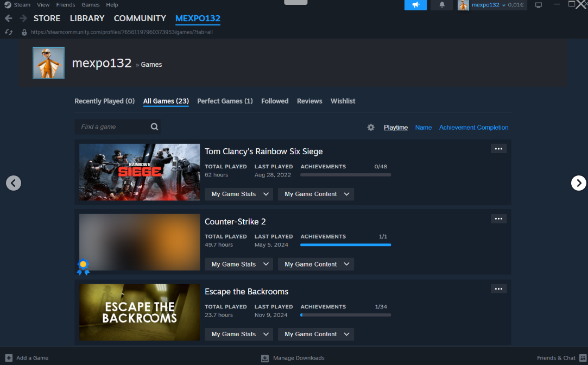Sort games by Name
588x365 pixels.
pyautogui.click(x=423, y=128)
